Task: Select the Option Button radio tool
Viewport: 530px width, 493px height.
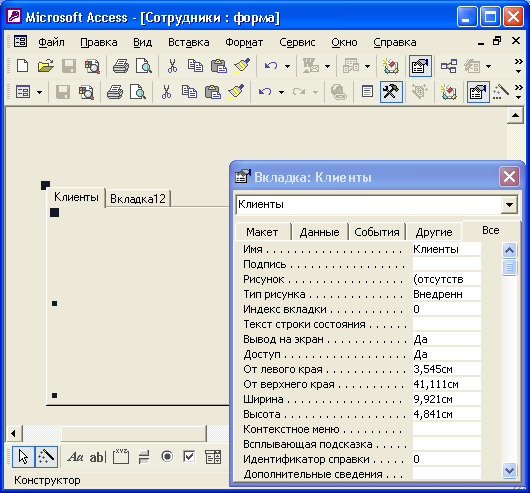Action: [167, 457]
